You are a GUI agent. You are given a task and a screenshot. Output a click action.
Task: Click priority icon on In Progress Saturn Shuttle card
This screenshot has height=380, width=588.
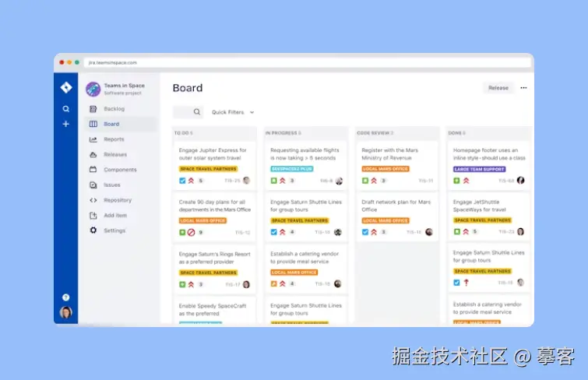click(x=283, y=232)
